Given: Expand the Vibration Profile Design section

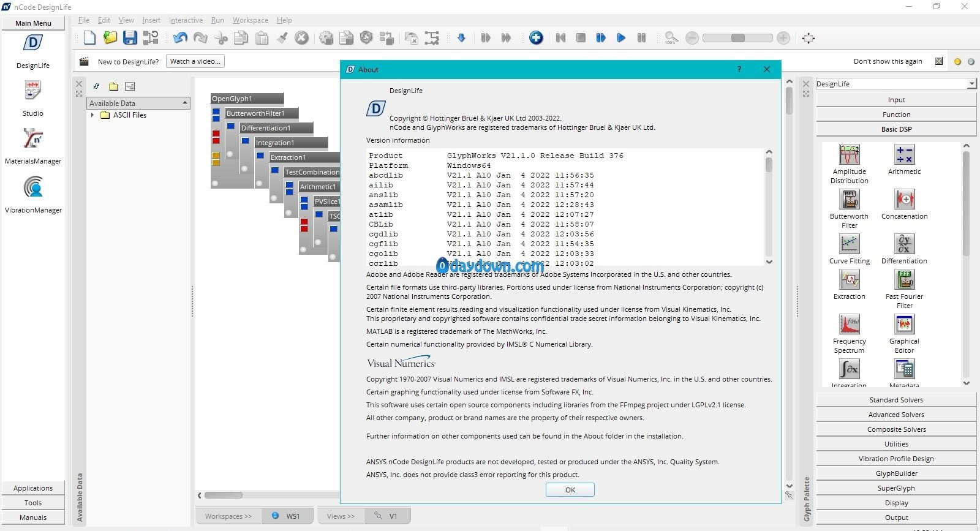Looking at the screenshot, I should click(896, 459).
